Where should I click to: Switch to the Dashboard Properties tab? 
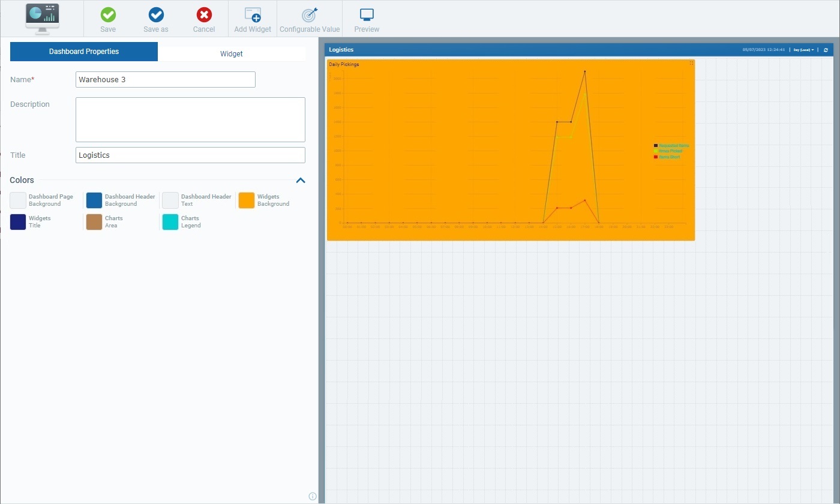[84, 52]
